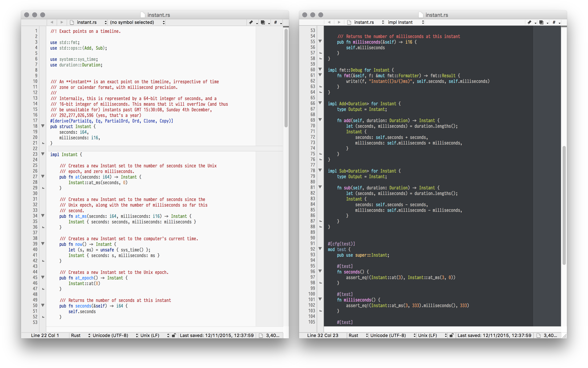The width and height of the screenshot is (588, 368).
Task: Click the forward navigation arrow in right window
Action: 339,22
